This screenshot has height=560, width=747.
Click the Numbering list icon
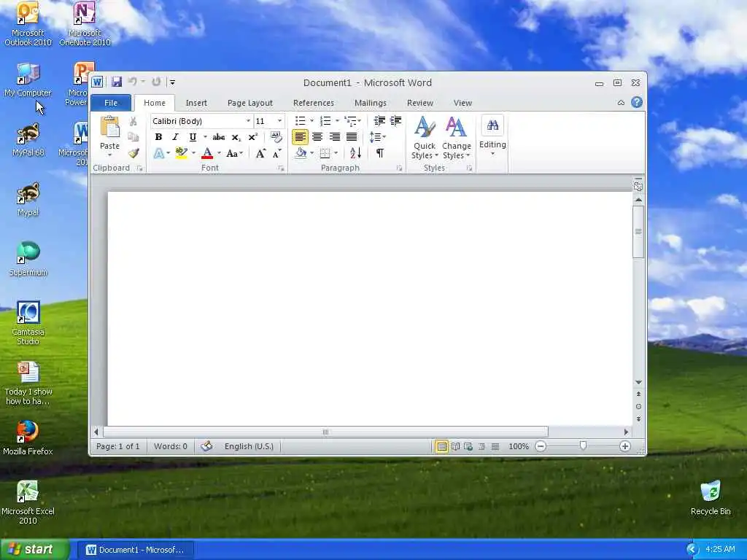[326, 121]
